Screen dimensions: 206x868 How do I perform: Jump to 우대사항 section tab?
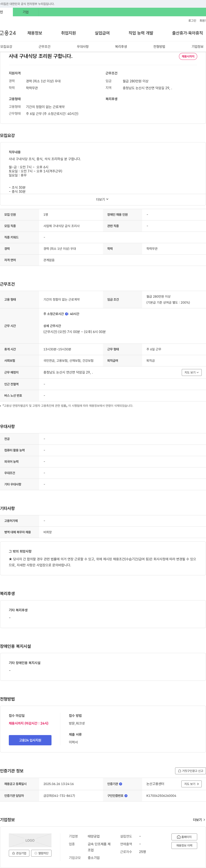point(83,47)
